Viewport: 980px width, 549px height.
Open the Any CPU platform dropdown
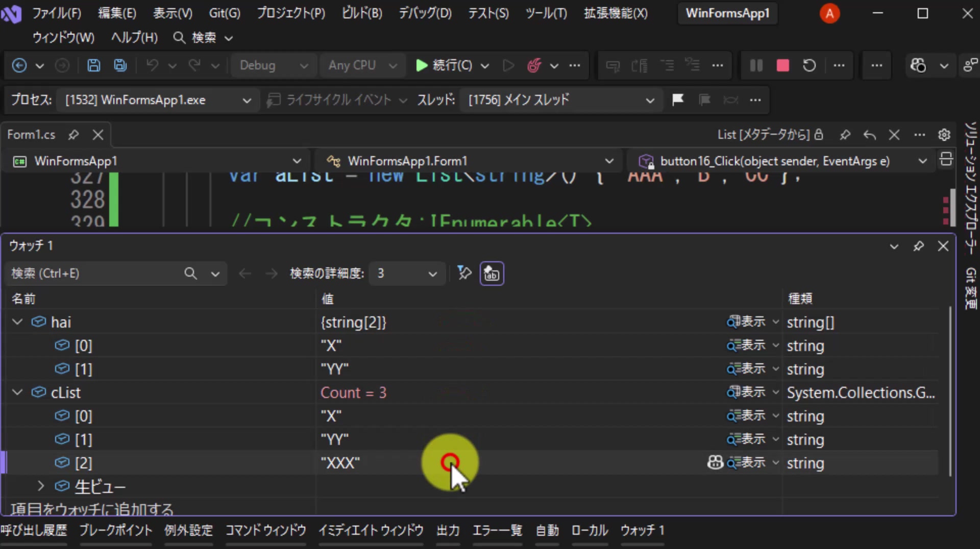[x=362, y=65]
